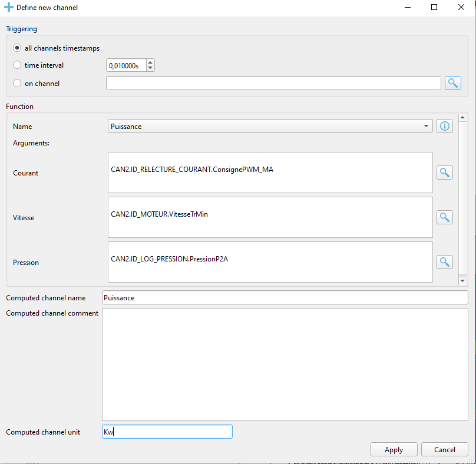This screenshot has width=476, height=464.
Task: Click the time interval spinner down arrow
Action: 150,68
